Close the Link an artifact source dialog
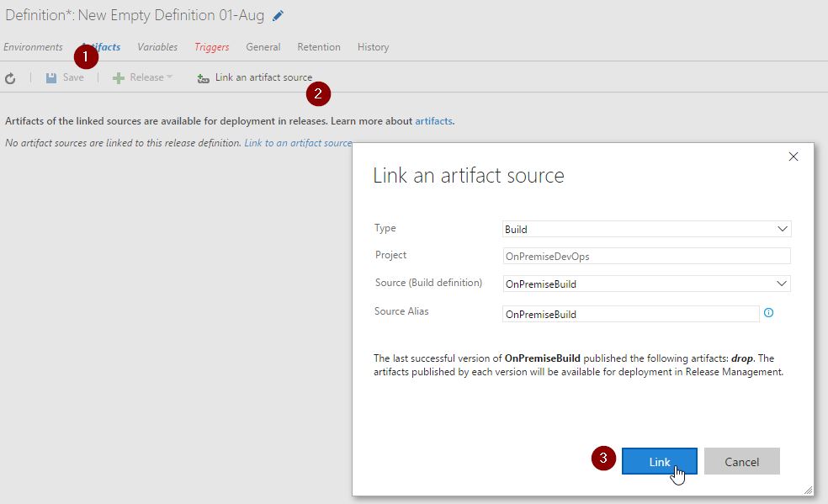Image resolution: width=828 pixels, height=504 pixels. pos(793,157)
